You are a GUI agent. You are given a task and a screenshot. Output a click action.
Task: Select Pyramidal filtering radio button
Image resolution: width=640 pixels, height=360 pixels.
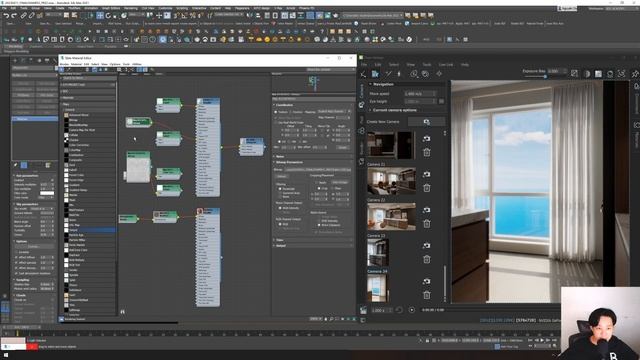click(x=280, y=189)
